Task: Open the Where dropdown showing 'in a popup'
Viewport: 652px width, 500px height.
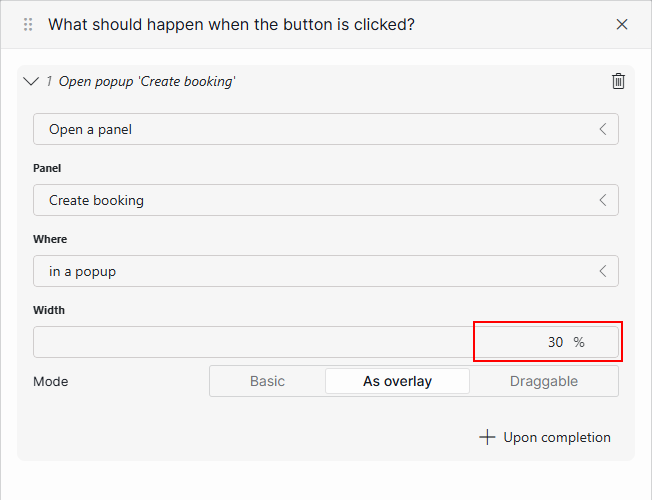Action: pos(326,271)
